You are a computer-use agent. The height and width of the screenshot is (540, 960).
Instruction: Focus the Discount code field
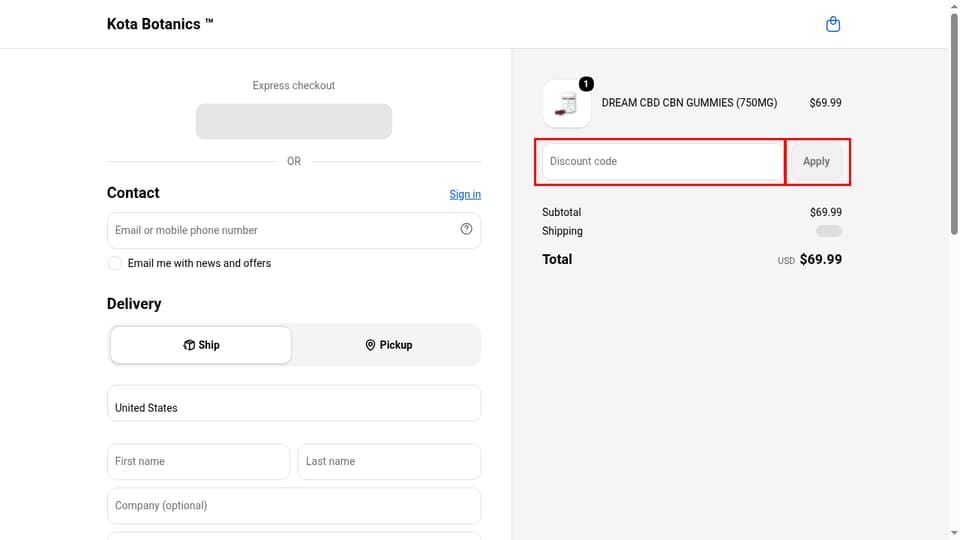[x=663, y=162]
